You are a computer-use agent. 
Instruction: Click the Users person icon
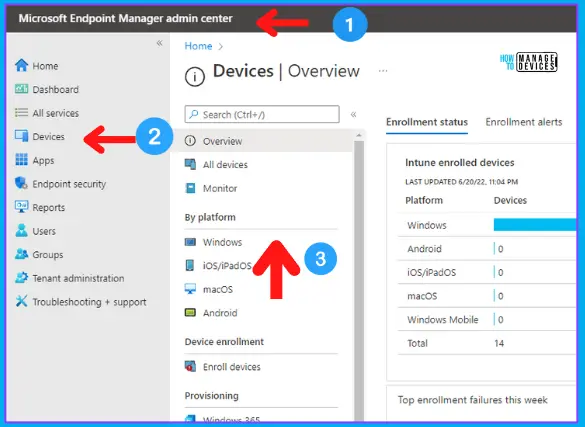(x=21, y=230)
